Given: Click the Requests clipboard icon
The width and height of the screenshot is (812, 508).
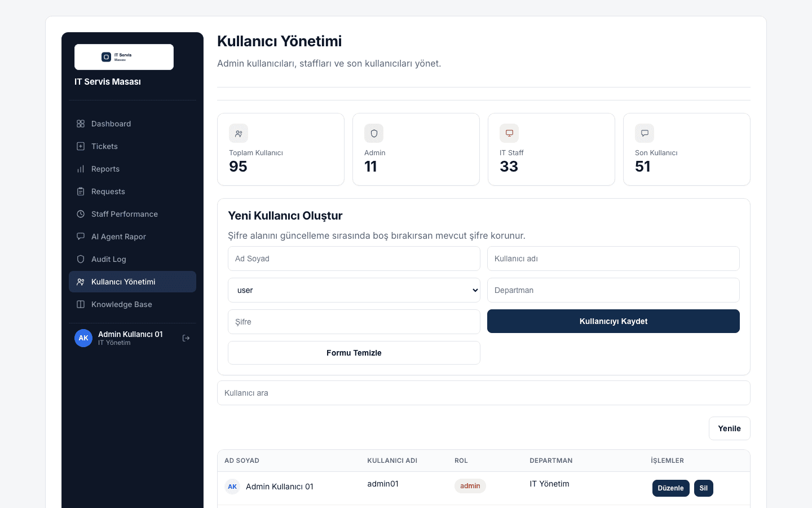Looking at the screenshot, I should (81, 191).
